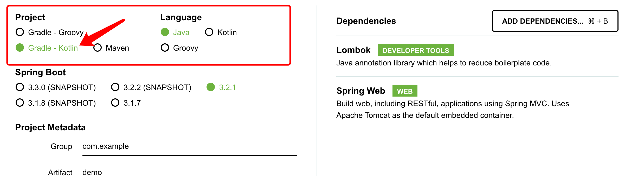
Task: Select Spring Boot 3.2.2 (SNAPSHOT)
Action: click(x=115, y=87)
